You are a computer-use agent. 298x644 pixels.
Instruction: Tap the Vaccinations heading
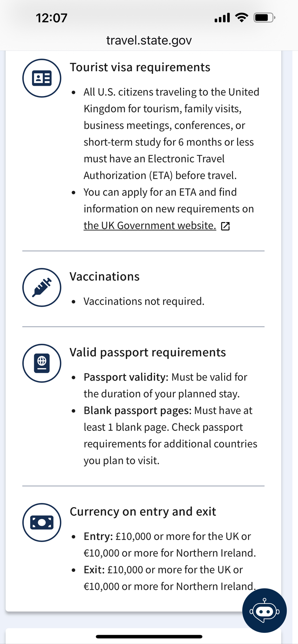click(104, 277)
